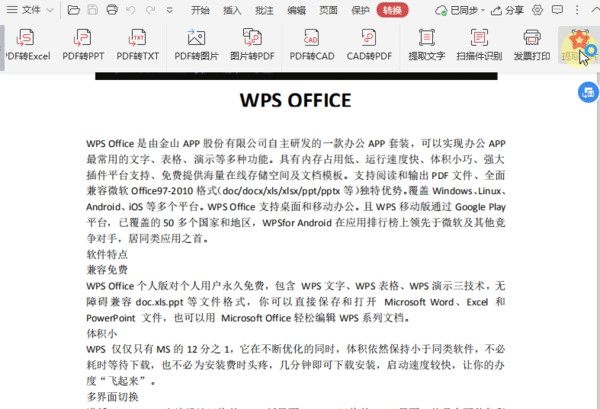600x409 pixels.
Task: Click the redo arrow icon
Action: point(150,10)
